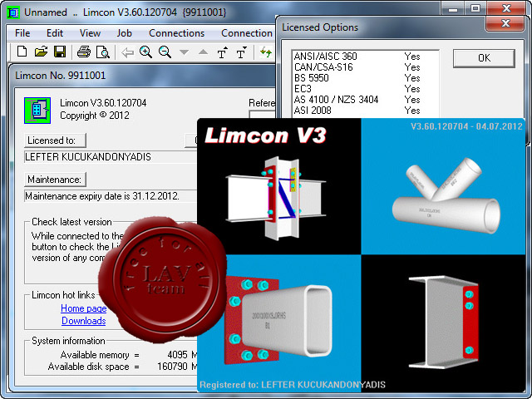
Task: Maximize the main Limcon window
Action: click(x=475, y=8)
